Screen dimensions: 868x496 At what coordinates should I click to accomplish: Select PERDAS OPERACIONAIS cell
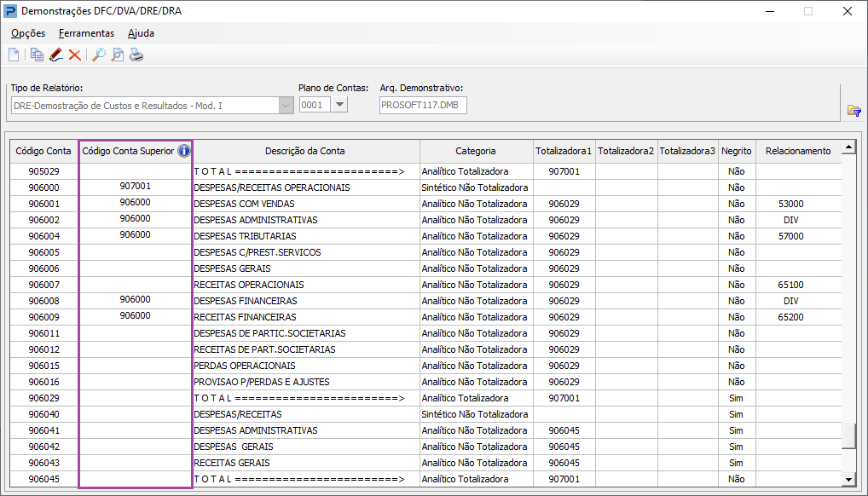click(306, 366)
